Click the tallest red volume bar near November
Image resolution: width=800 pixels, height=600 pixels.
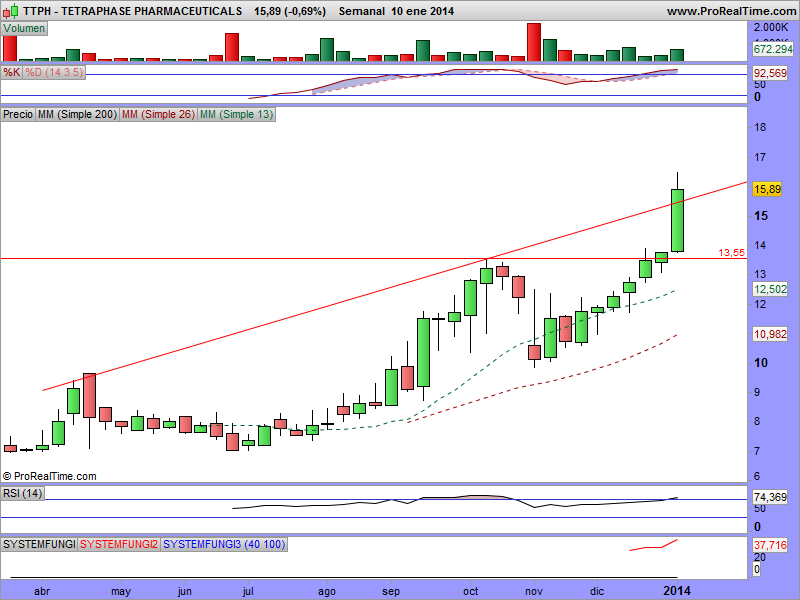click(534, 42)
